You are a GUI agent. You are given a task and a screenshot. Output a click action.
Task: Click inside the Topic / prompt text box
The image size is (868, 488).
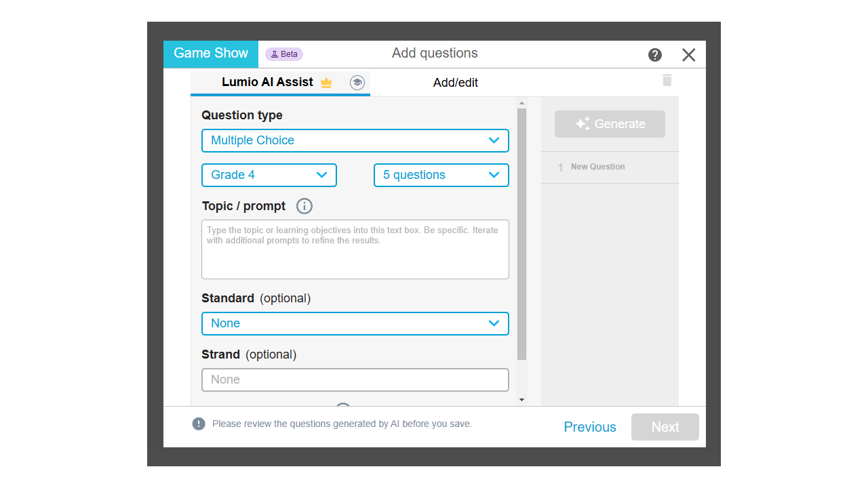pos(355,249)
